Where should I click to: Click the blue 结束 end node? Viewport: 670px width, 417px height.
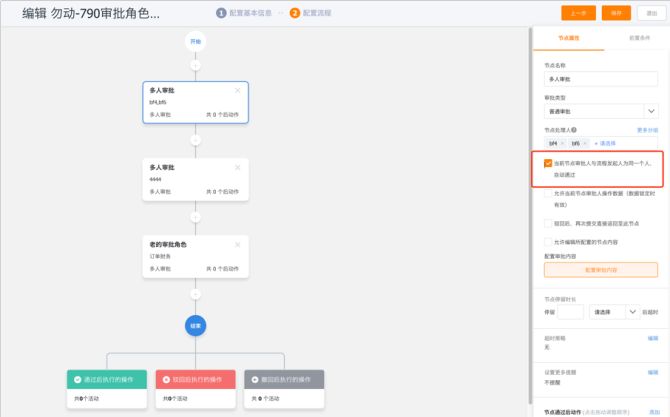coord(195,325)
